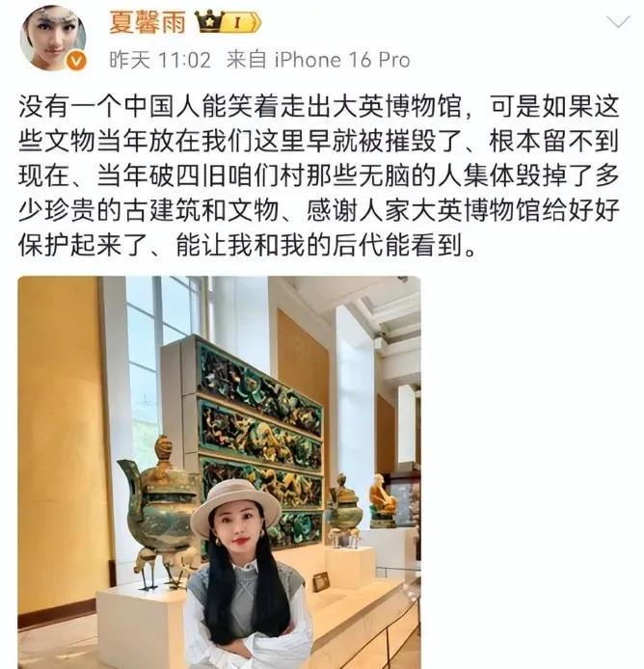Screen dimensions: 644x669
Task: Click the crown membership icon
Action: [x=209, y=21]
